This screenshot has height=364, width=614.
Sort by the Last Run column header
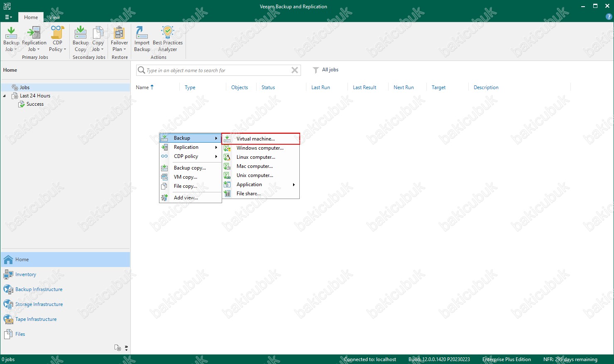[320, 87]
